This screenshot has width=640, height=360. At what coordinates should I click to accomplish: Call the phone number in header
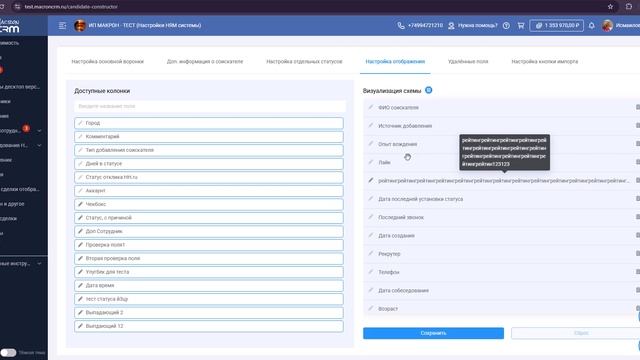420,25
